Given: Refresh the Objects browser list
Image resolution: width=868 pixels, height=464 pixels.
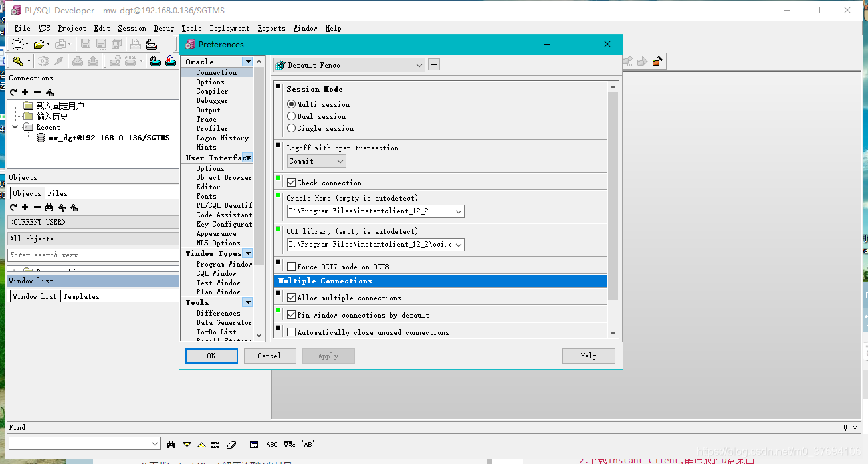Looking at the screenshot, I should pyautogui.click(x=13, y=207).
